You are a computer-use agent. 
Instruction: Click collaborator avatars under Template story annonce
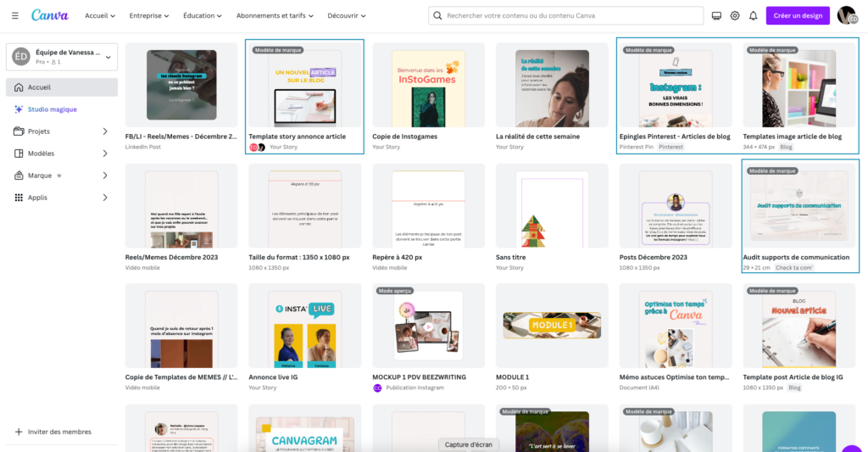(258, 147)
